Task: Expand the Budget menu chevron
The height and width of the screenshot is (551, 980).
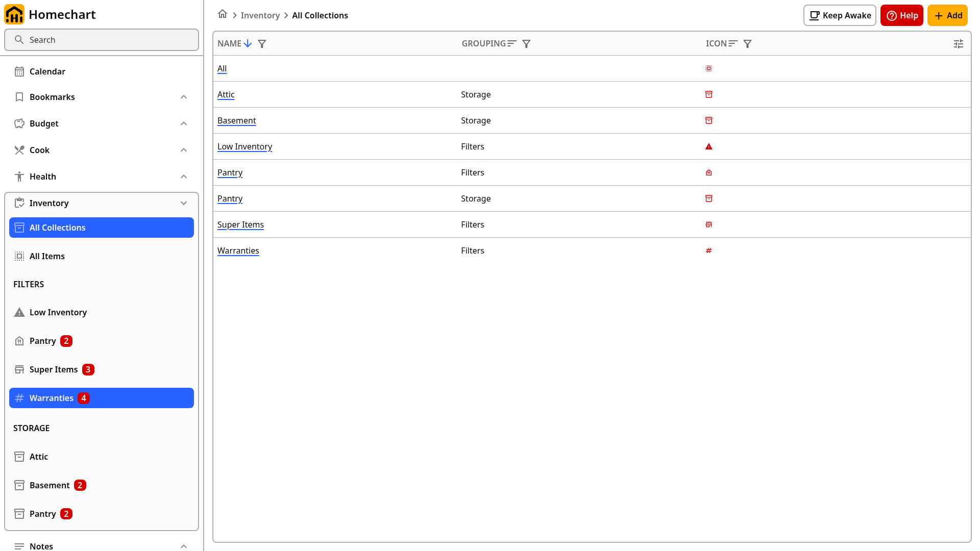Action: coord(184,123)
